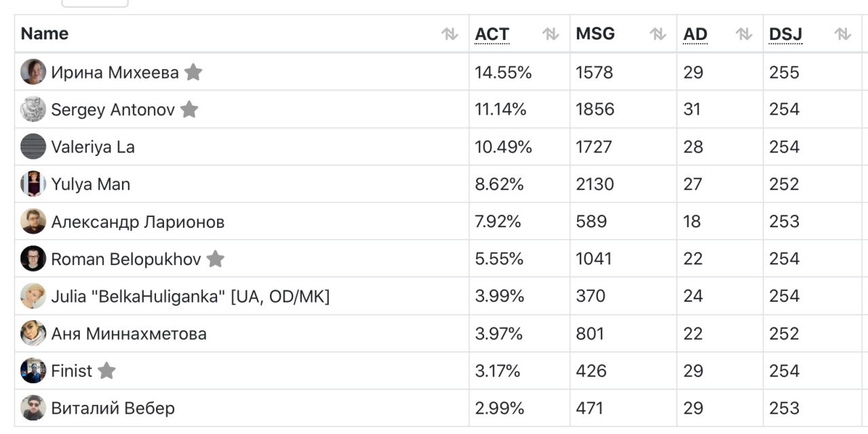Open Valeriya La's avatar

[x=33, y=146]
